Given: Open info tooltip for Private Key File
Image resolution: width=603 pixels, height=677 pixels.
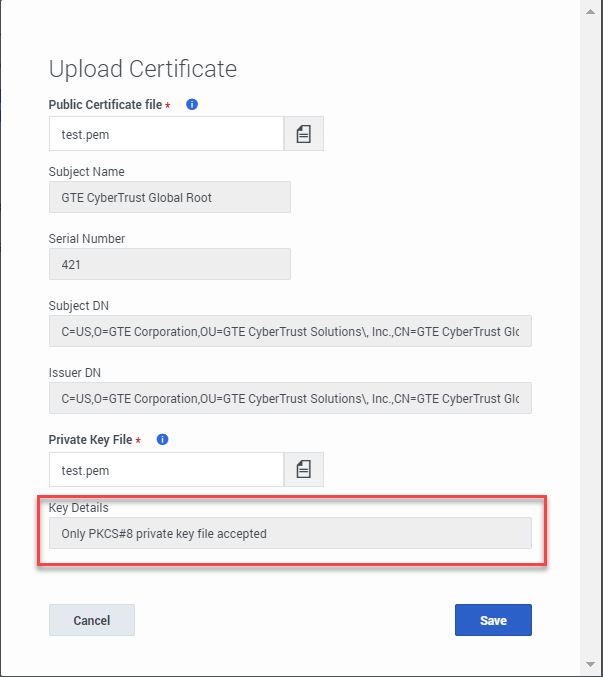Looking at the screenshot, I should click(162, 440).
